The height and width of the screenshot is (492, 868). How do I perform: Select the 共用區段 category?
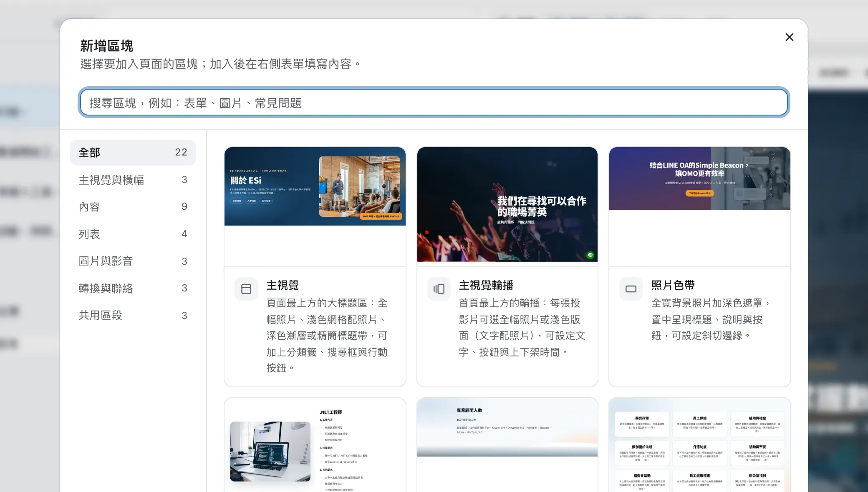point(133,315)
